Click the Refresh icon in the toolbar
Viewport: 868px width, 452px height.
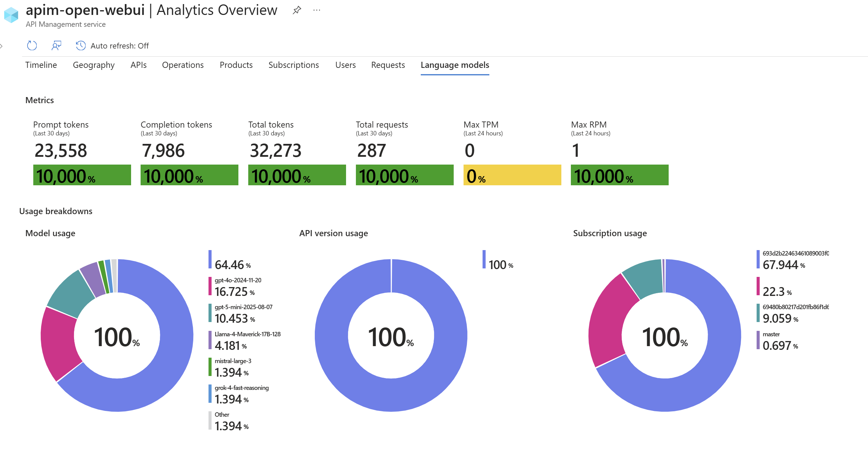pyautogui.click(x=32, y=45)
